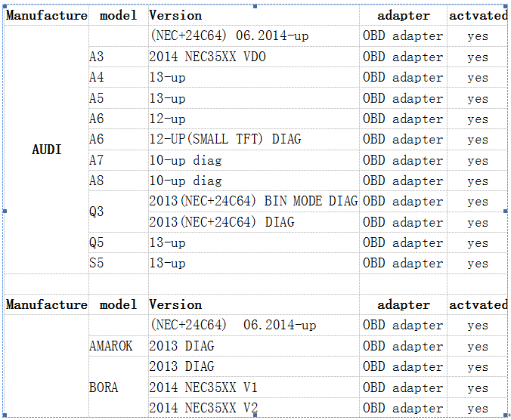Select the Q3 model cell

(97, 212)
